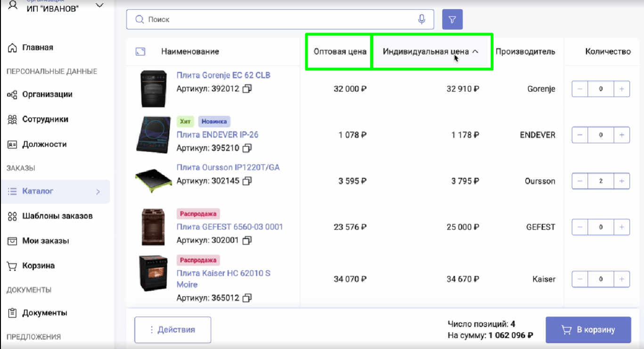Screen dimensions: 644x349
Task: Copy article number 302001
Action: click(247, 241)
